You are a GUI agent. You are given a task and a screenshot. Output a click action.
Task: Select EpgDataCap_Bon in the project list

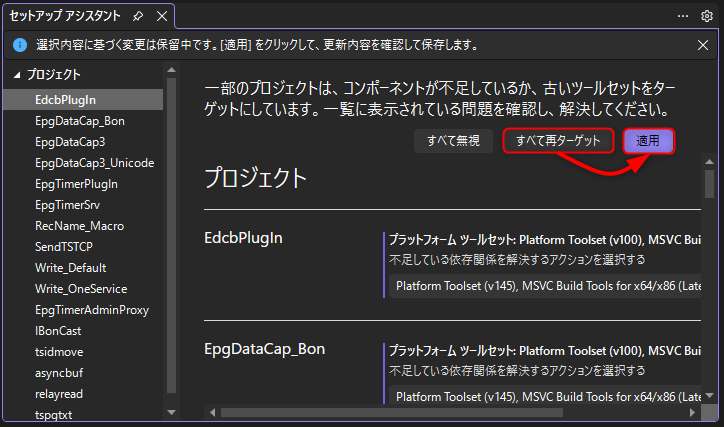coord(79,121)
